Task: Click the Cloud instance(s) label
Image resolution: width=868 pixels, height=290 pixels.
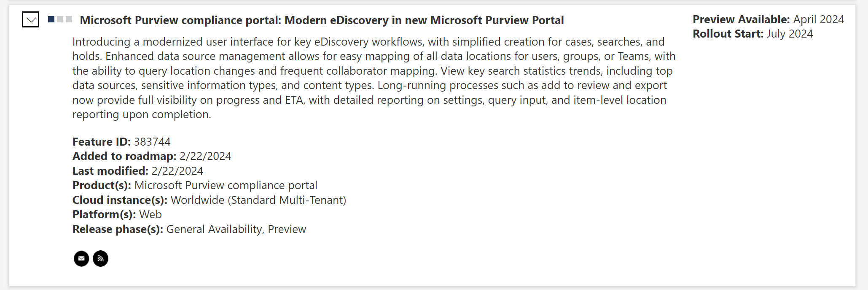Action: (x=120, y=200)
